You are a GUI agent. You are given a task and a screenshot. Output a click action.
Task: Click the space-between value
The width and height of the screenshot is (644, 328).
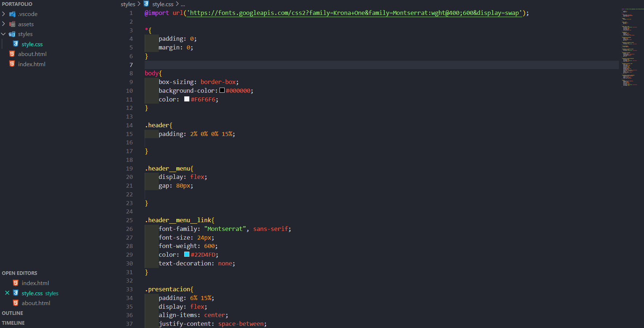point(241,324)
